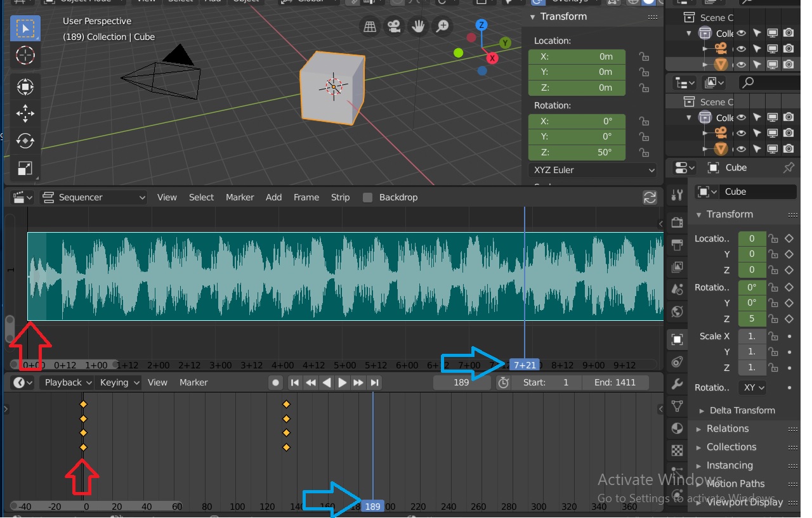Open Modifier Properties with the wrench icon
This screenshot has width=812, height=518.
[676, 382]
